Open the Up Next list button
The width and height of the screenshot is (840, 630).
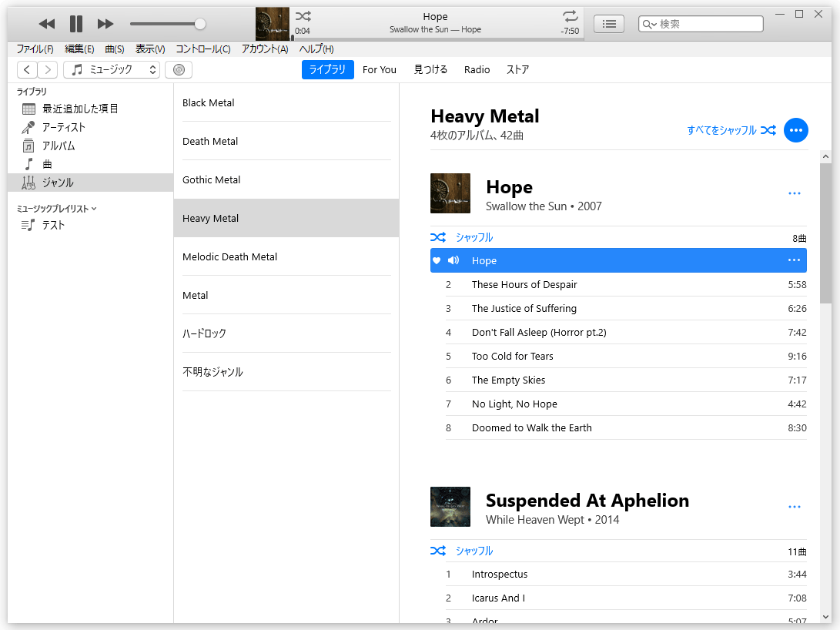[609, 24]
